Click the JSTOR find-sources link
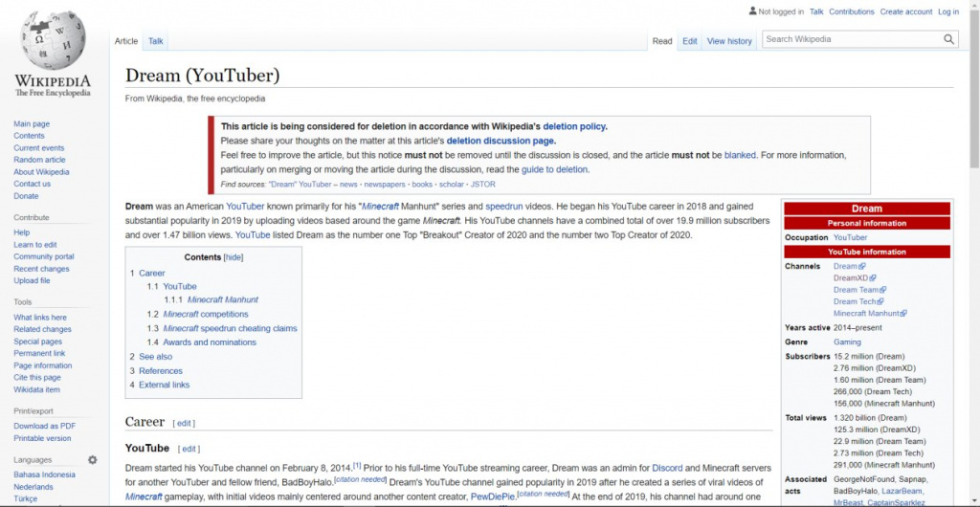The image size is (980, 507). point(483,185)
